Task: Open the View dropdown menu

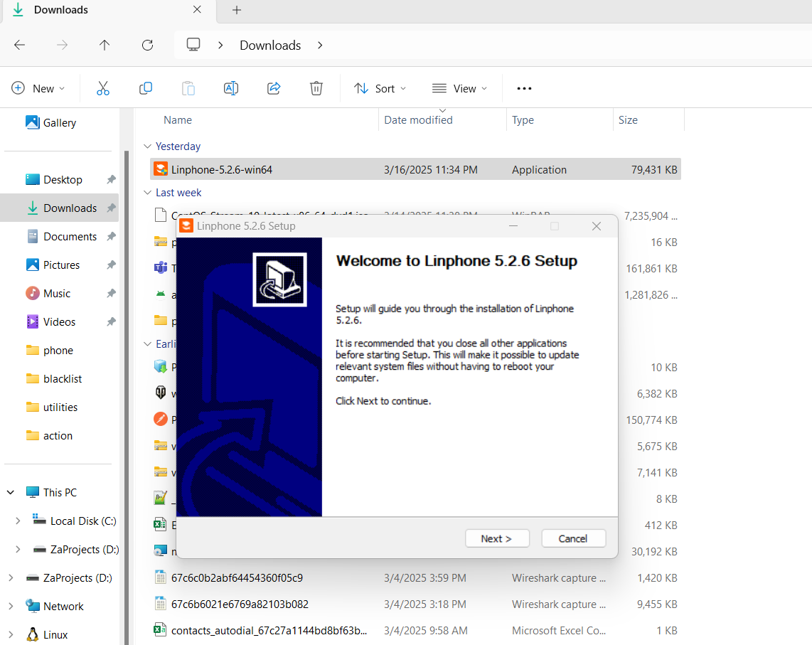Action: pos(459,88)
